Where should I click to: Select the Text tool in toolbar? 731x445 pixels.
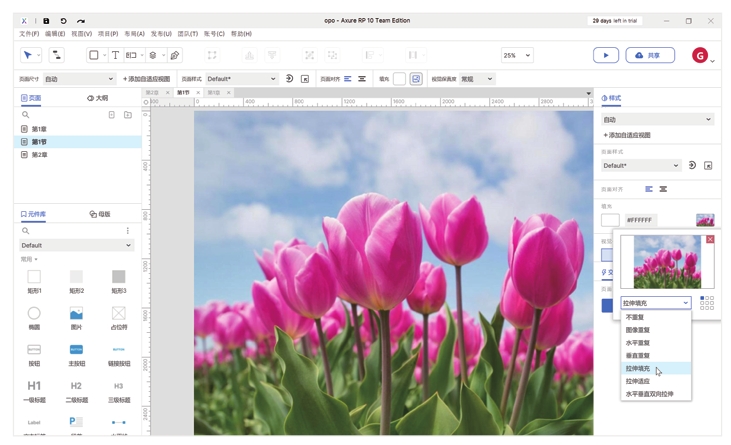coord(115,56)
